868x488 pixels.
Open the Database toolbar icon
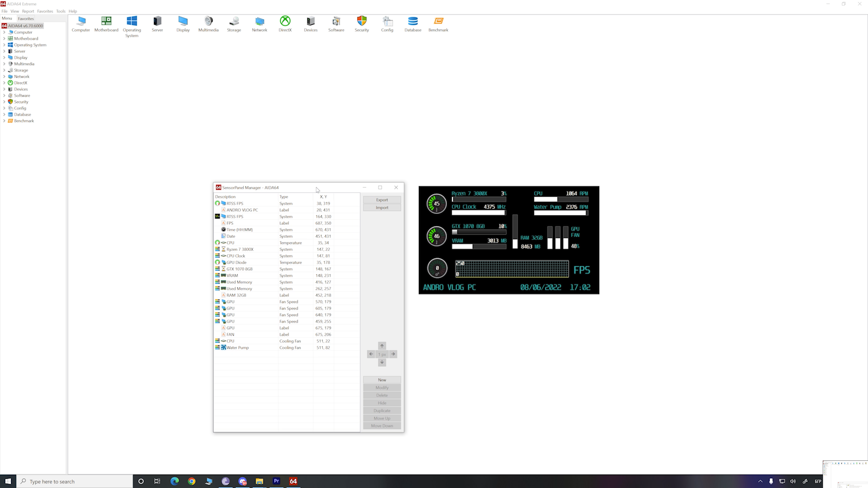pyautogui.click(x=413, y=24)
